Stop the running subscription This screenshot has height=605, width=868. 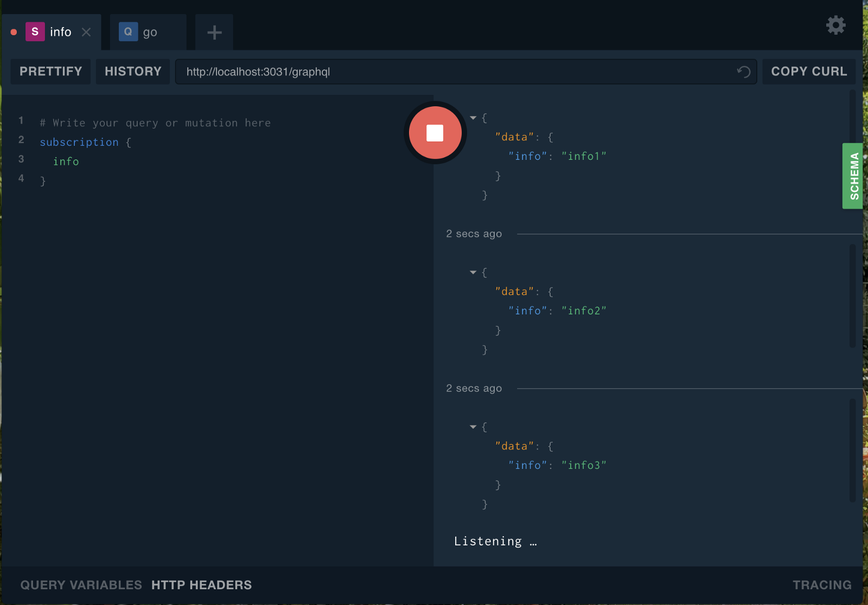(x=435, y=133)
